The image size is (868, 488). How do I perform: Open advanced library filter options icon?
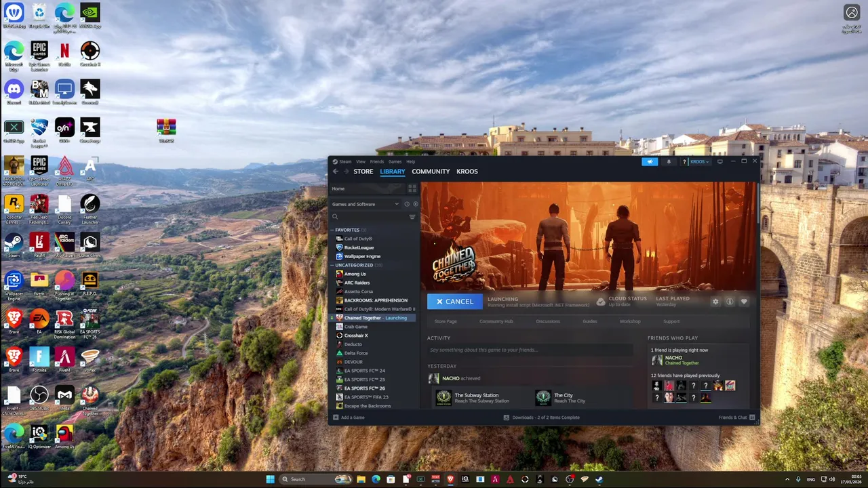tap(412, 217)
